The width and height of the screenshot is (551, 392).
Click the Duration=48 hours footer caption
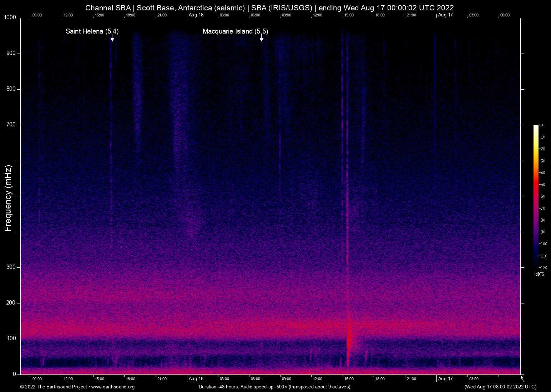(x=275, y=387)
